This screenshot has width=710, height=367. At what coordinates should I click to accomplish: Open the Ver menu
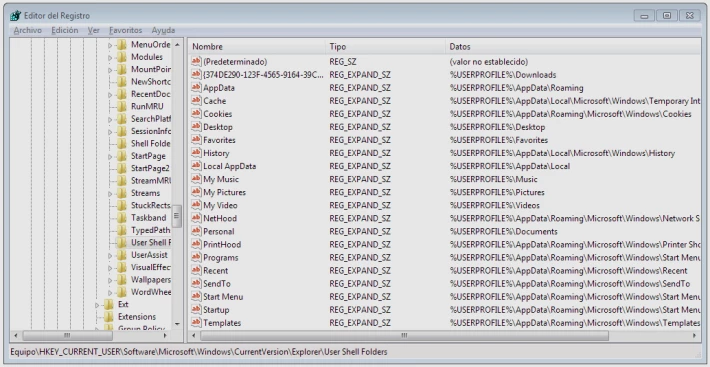94,30
